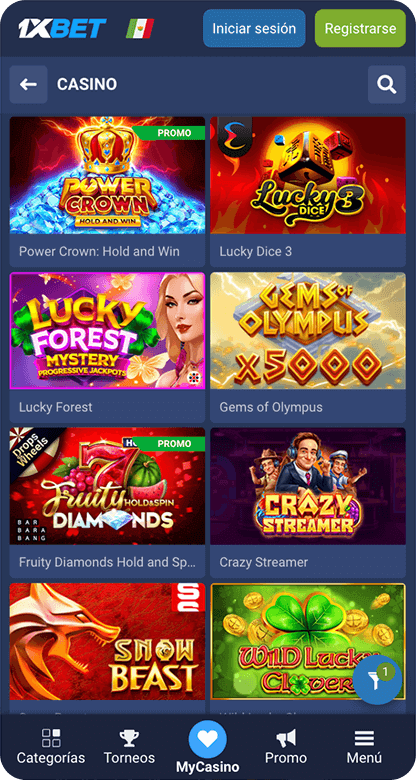Click the back arrow next to CASINO

tap(28, 85)
